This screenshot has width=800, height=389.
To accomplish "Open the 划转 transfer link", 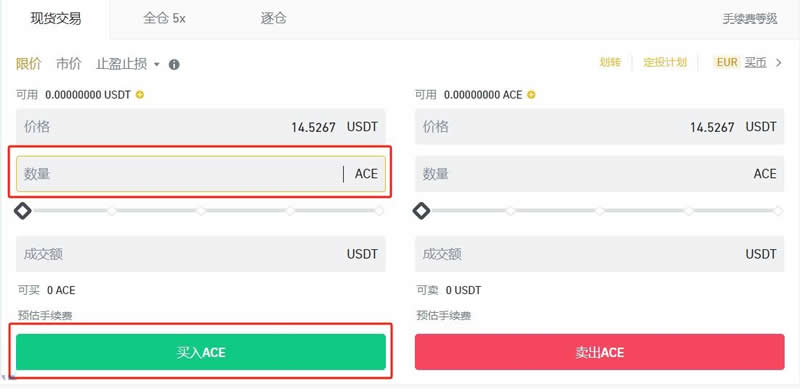I will click(610, 63).
